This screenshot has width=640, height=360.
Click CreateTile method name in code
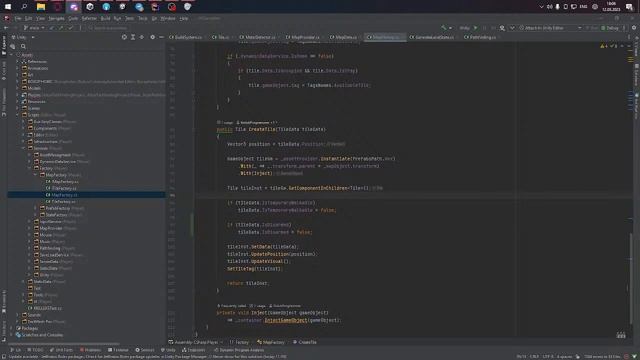pyautogui.click(x=262, y=129)
